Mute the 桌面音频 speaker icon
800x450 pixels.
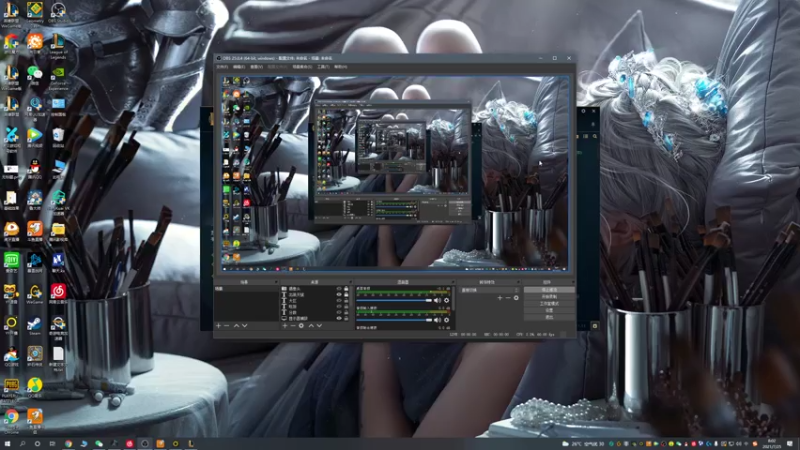(x=437, y=300)
